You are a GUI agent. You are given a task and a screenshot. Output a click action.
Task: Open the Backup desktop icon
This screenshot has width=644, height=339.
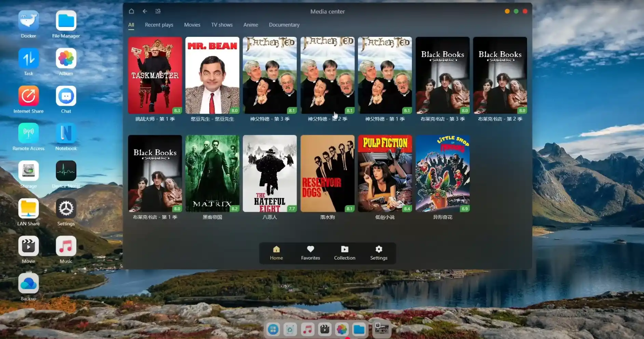[28, 283]
